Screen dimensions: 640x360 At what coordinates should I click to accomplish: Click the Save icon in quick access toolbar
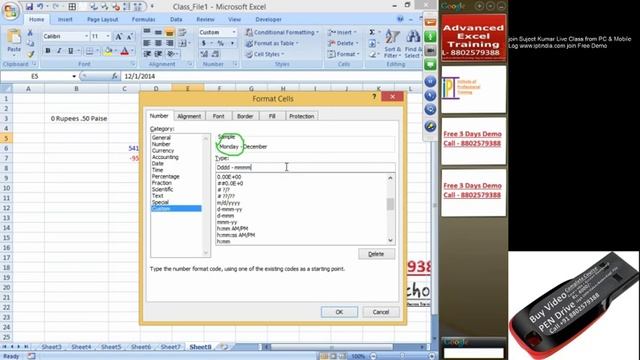tap(29, 7)
